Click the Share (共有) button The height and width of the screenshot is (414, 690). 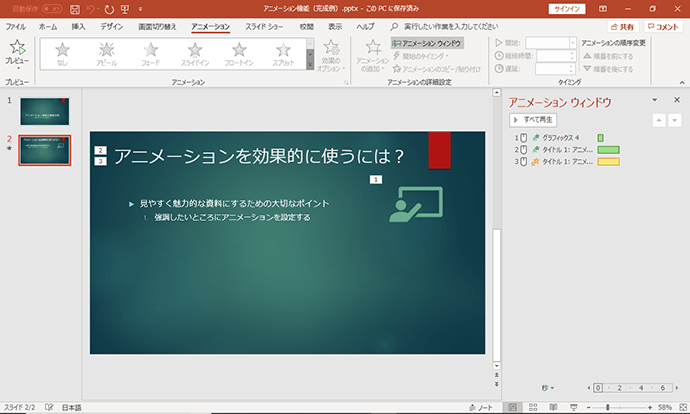[623, 27]
